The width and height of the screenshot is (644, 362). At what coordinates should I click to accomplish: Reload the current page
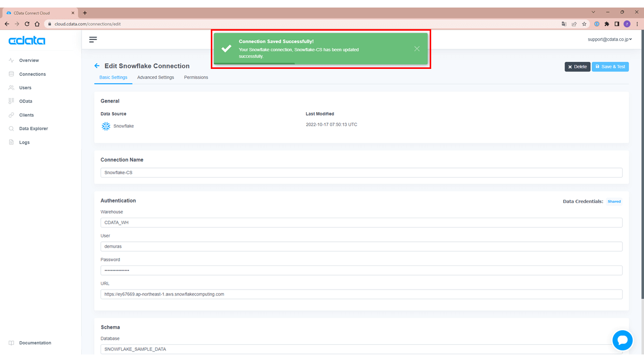pos(27,24)
